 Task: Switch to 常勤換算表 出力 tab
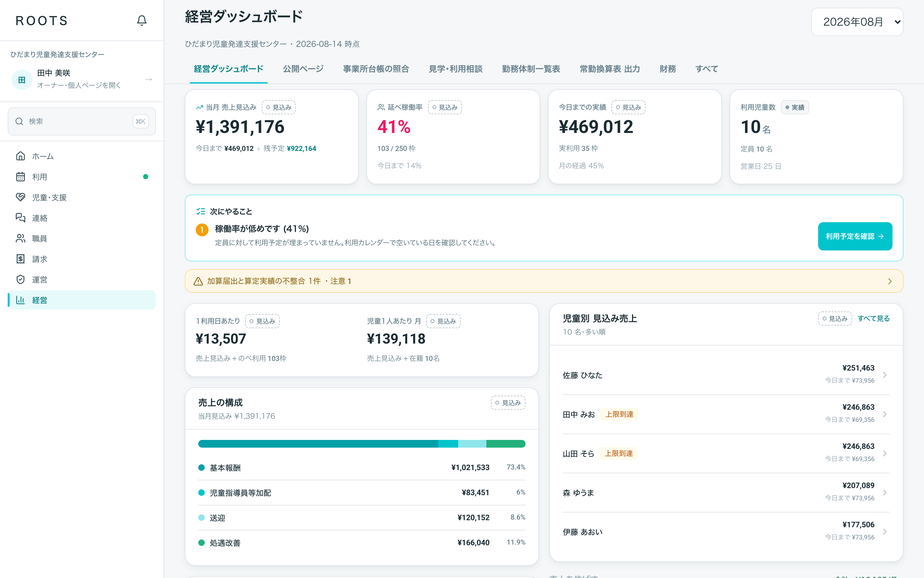coord(610,69)
